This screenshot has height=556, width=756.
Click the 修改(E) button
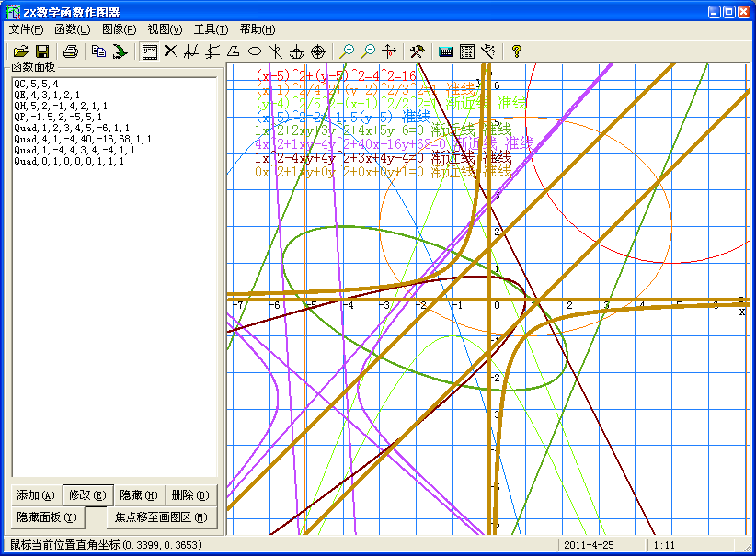(87, 494)
